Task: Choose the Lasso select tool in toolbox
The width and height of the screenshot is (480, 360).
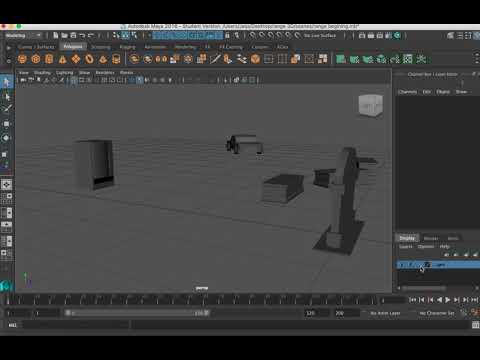Action: point(7,97)
